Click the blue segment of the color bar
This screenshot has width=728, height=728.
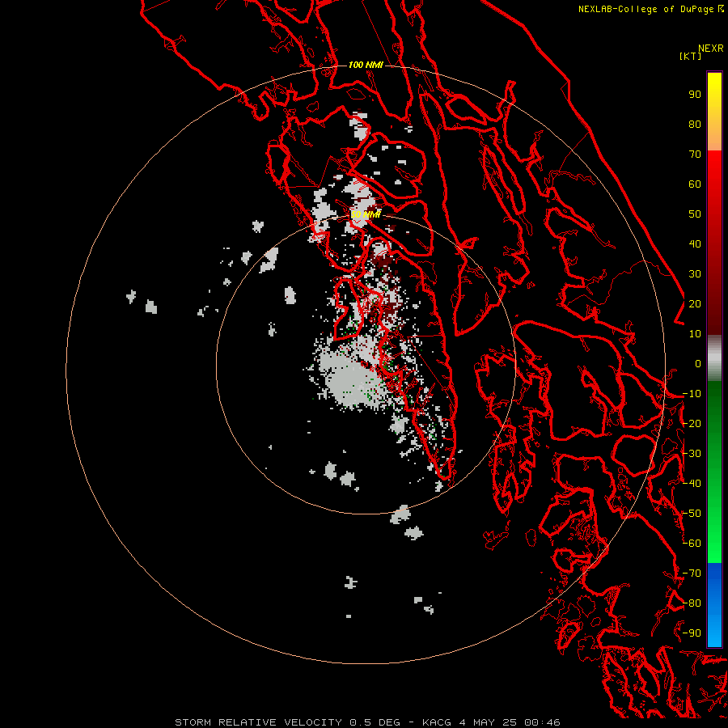point(714,605)
